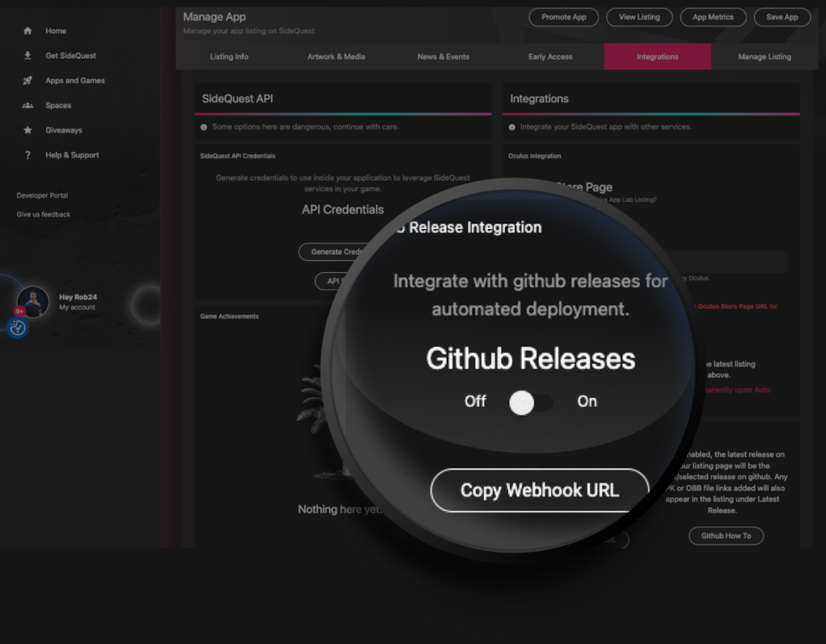Screen dimensions: 826x644
Task: Click the Off label beside the switch
Action: pyautogui.click(x=475, y=401)
